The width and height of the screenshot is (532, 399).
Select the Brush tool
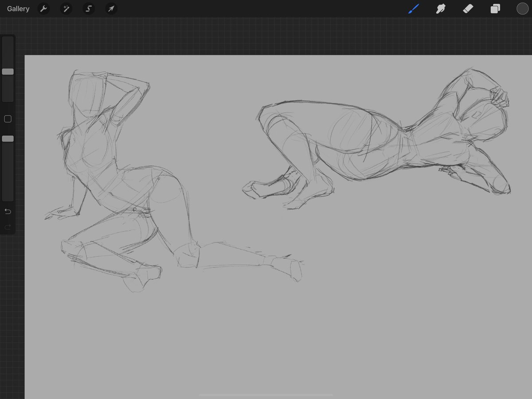(x=413, y=9)
